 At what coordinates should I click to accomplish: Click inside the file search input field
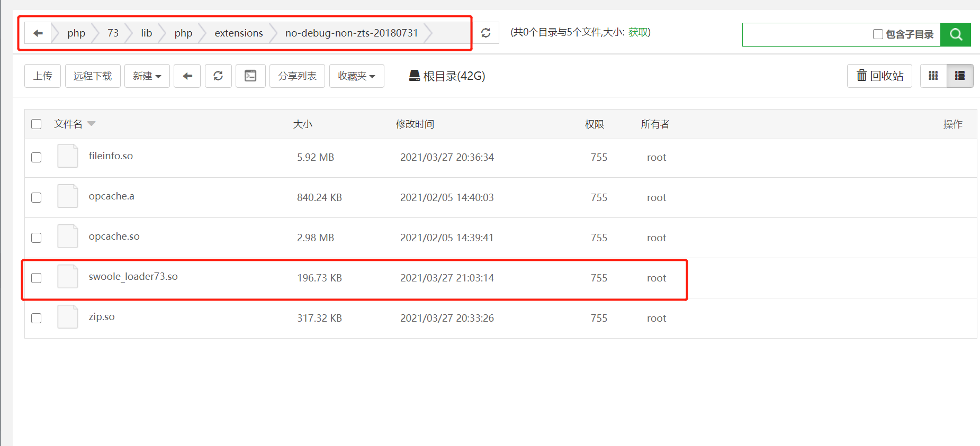(806, 34)
